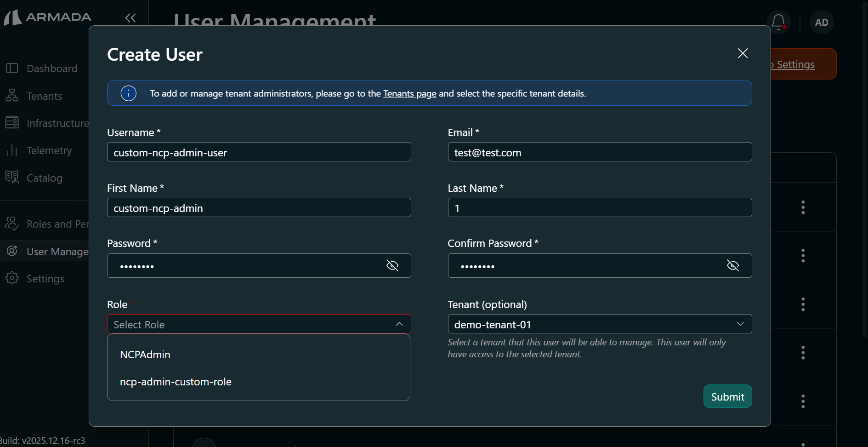This screenshot has height=447, width=868.
Task: Open the Settings sidebar entry
Action: pyautogui.click(x=12, y=278)
